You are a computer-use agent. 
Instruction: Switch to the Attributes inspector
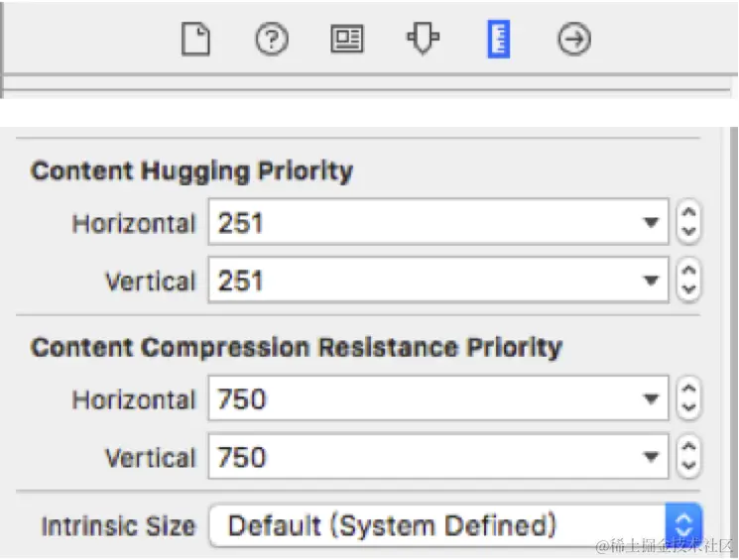[423, 40]
